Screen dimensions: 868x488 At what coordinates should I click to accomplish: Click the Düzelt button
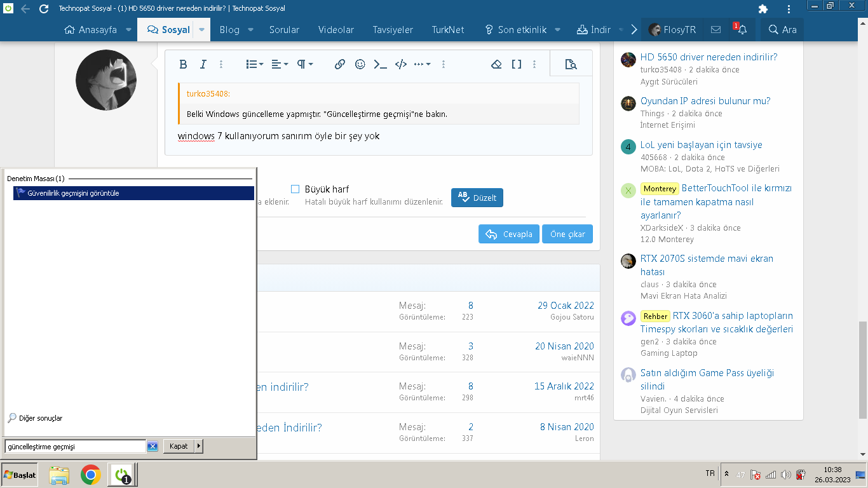(477, 198)
